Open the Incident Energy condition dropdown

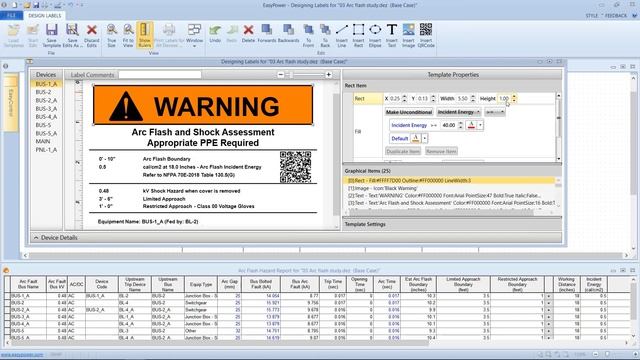coord(459,112)
